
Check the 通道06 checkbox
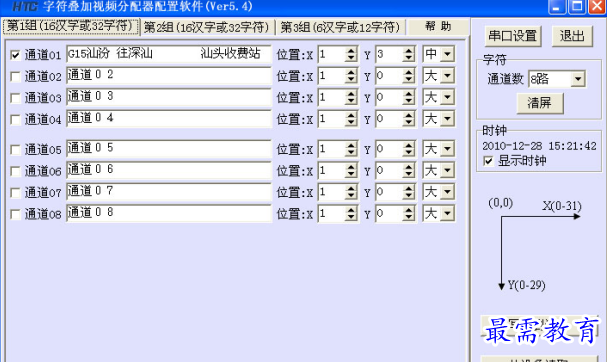tap(15, 171)
